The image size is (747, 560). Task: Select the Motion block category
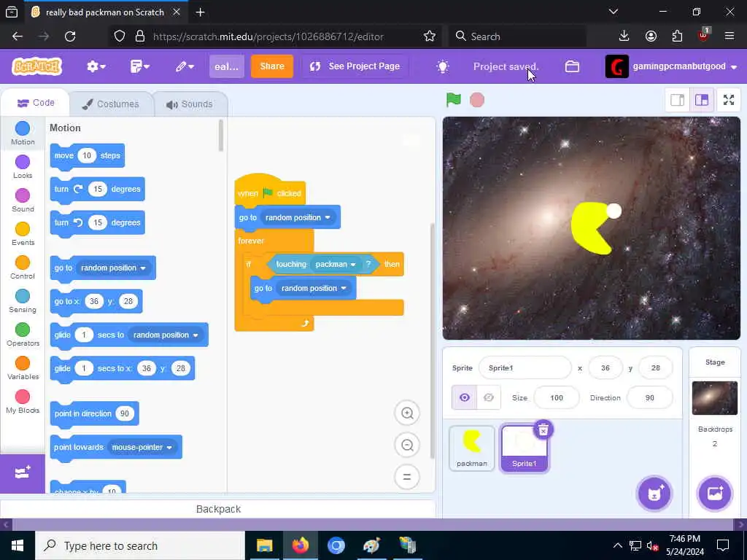click(x=23, y=133)
